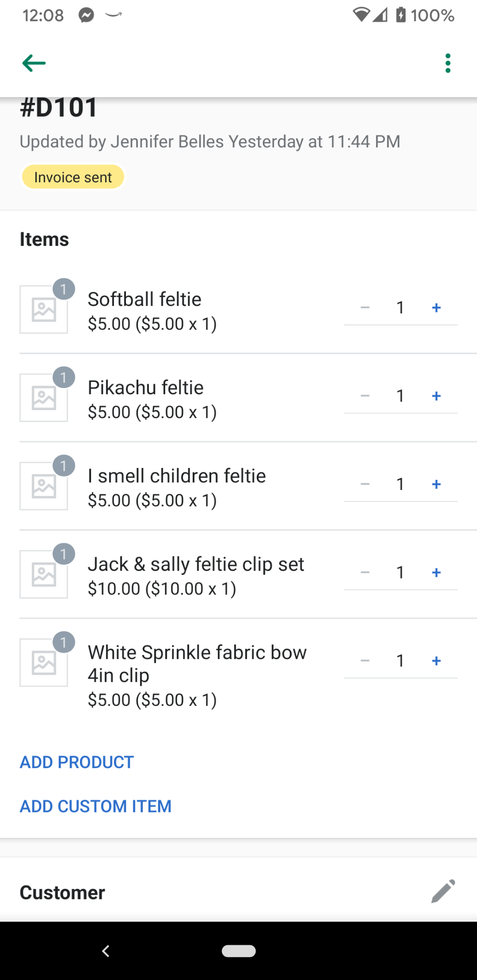Decrease Pikachu feltie quantity
Viewport: 477px width, 980px height.
365,396
